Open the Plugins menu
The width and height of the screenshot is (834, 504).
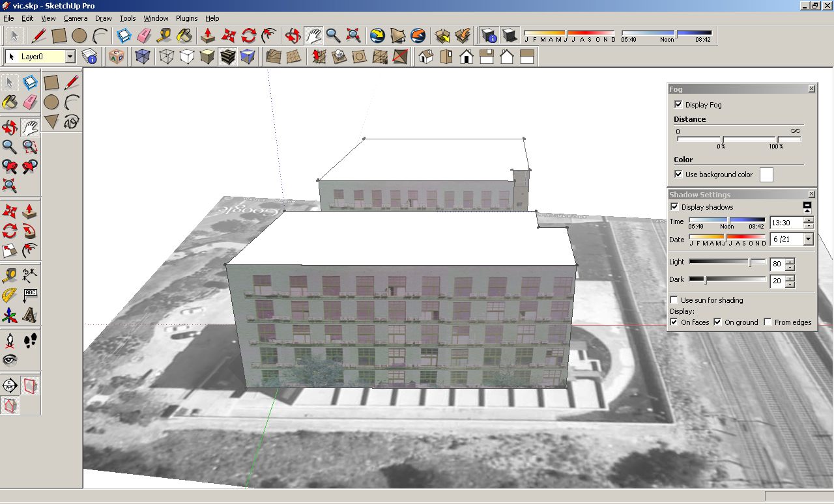coord(186,18)
